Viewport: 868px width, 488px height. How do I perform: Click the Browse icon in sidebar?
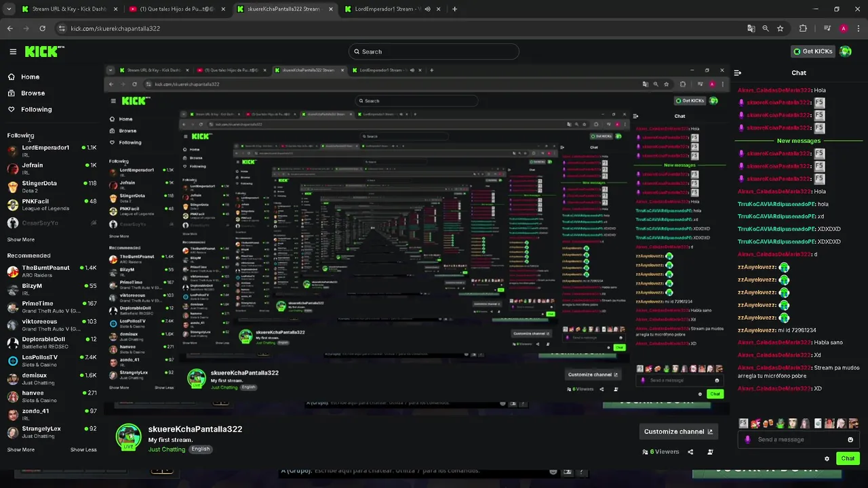click(12, 93)
